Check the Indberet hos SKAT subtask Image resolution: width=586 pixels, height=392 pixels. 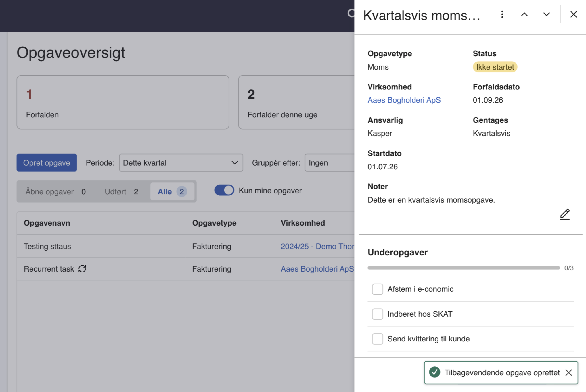coord(377,314)
